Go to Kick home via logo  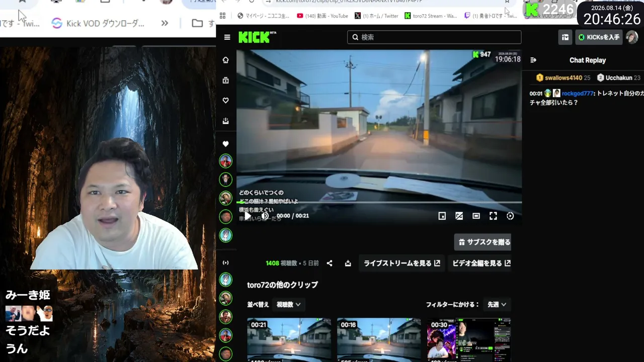pos(257,37)
